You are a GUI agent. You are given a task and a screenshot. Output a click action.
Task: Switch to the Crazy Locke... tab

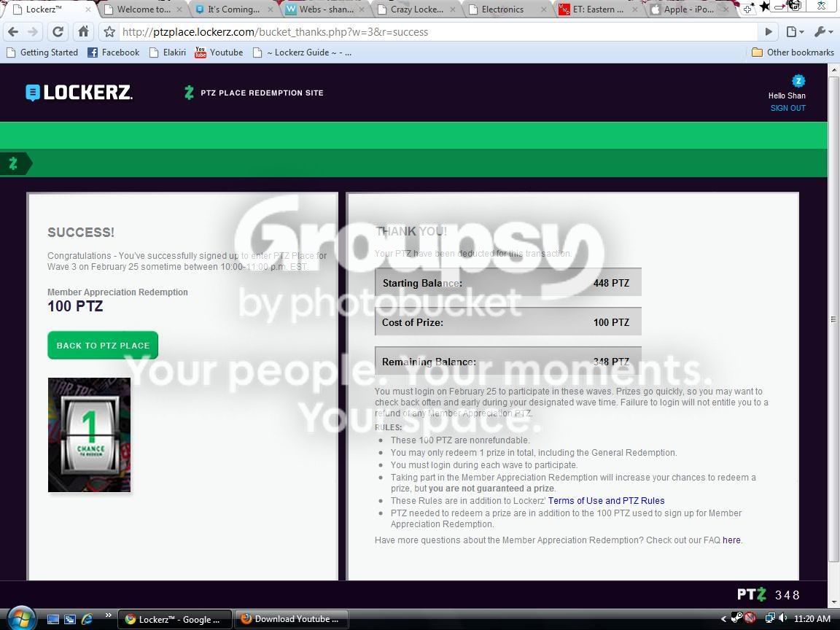[x=417, y=9]
